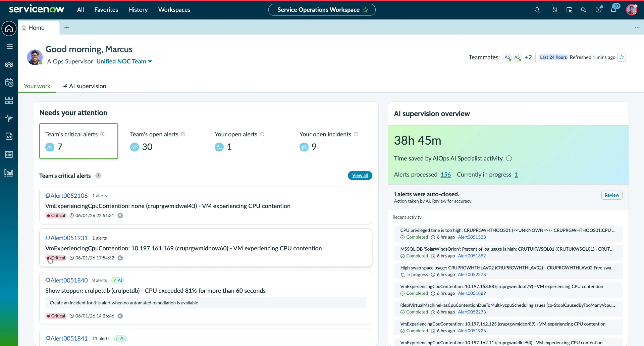
Task: Select Team's critical alerts card
Action: point(78,141)
